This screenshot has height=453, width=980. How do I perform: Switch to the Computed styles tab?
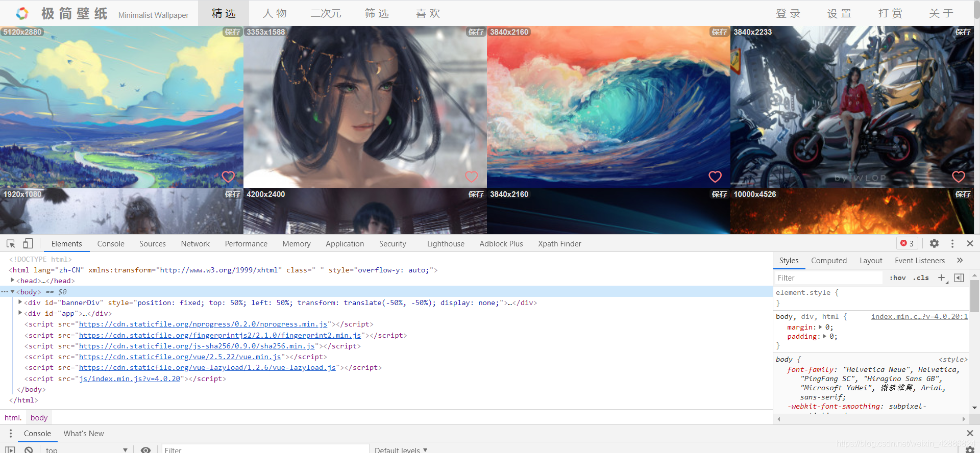829,260
